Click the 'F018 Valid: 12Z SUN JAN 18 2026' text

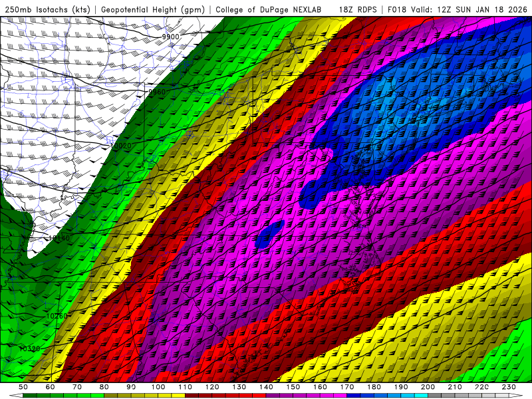[x=458, y=9]
